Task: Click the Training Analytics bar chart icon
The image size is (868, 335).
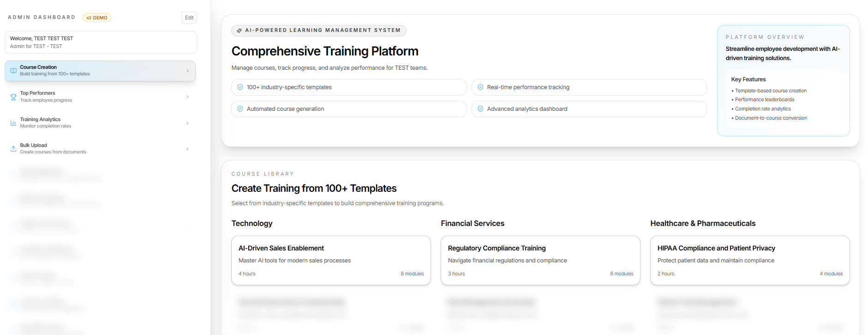Action: pos(13,123)
